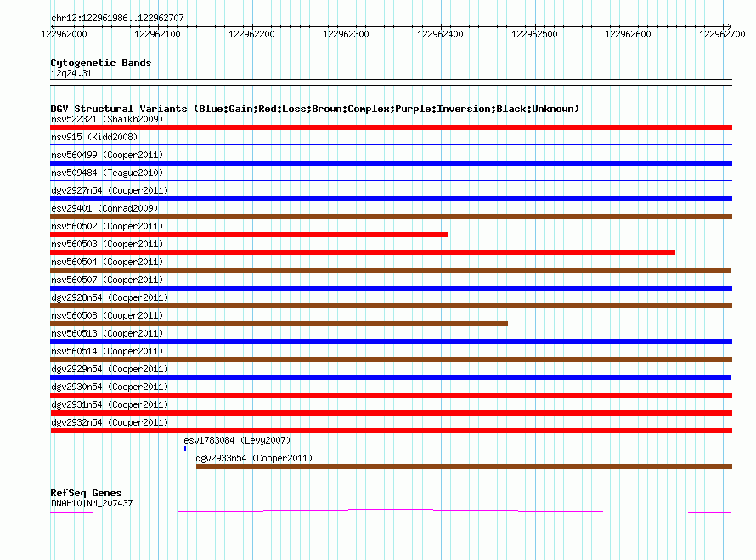Click the brown dgv2928n54 complex bar
This screenshot has width=756, height=560.
click(x=391, y=306)
